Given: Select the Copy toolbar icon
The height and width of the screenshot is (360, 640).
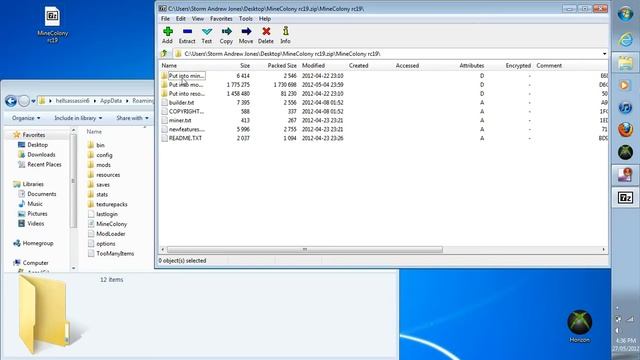Looking at the screenshot, I should click(x=226, y=35).
